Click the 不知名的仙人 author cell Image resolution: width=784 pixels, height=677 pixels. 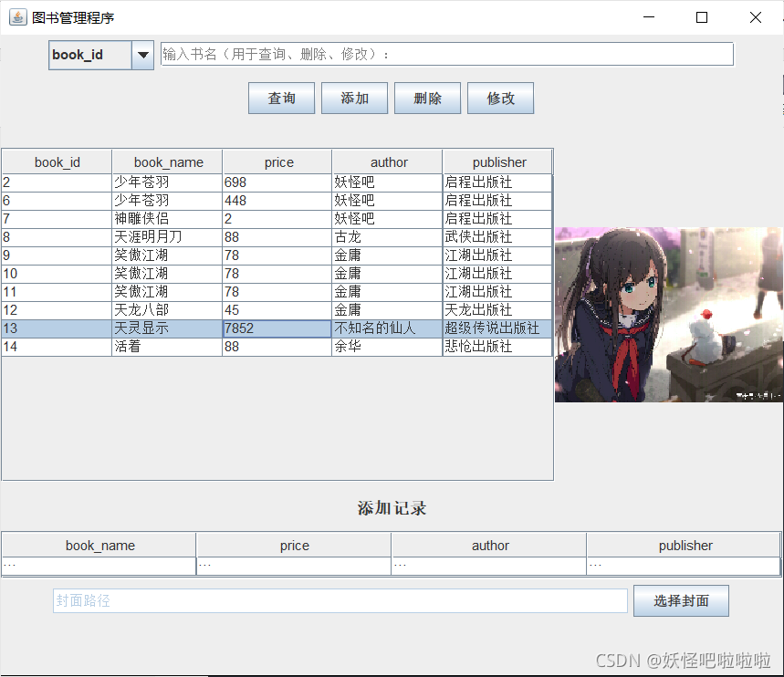[387, 328]
